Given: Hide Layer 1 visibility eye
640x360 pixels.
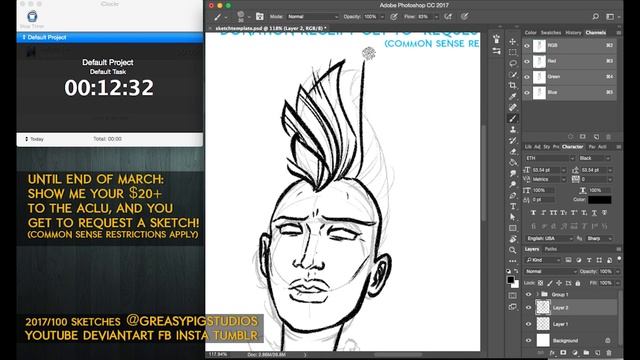Looking at the screenshot, I should click(529, 324).
